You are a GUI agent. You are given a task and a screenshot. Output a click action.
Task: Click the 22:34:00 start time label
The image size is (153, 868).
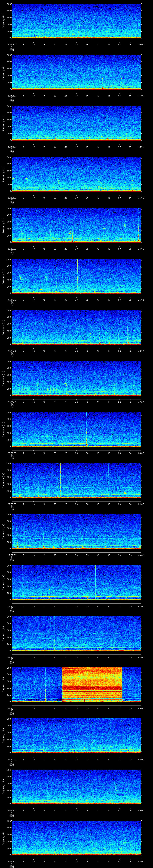point(12,300)
